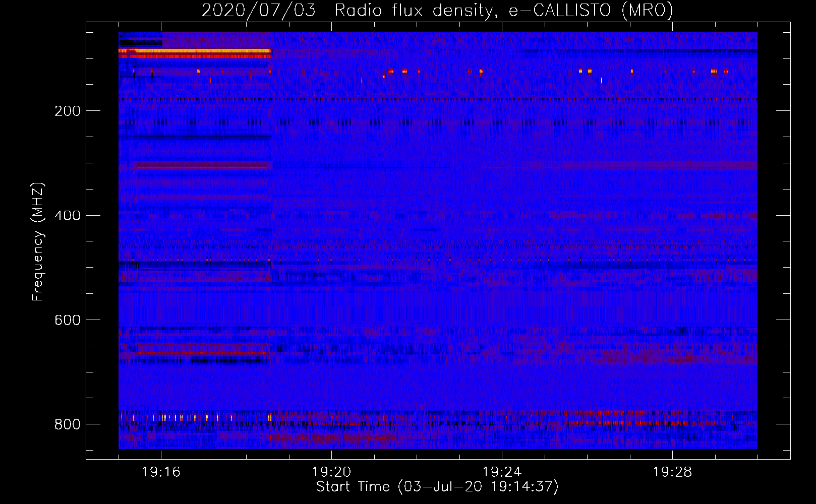Click the 19:24 time tick label
816x504 pixels.
[502, 472]
